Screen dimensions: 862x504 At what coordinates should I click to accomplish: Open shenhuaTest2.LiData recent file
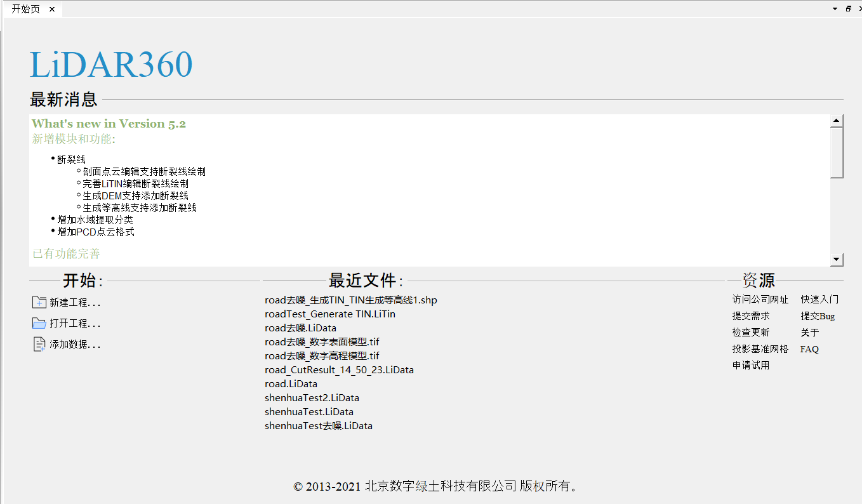click(312, 398)
